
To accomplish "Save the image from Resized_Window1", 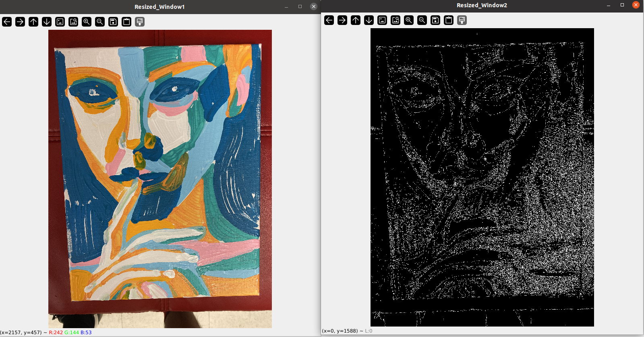I will (x=113, y=22).
